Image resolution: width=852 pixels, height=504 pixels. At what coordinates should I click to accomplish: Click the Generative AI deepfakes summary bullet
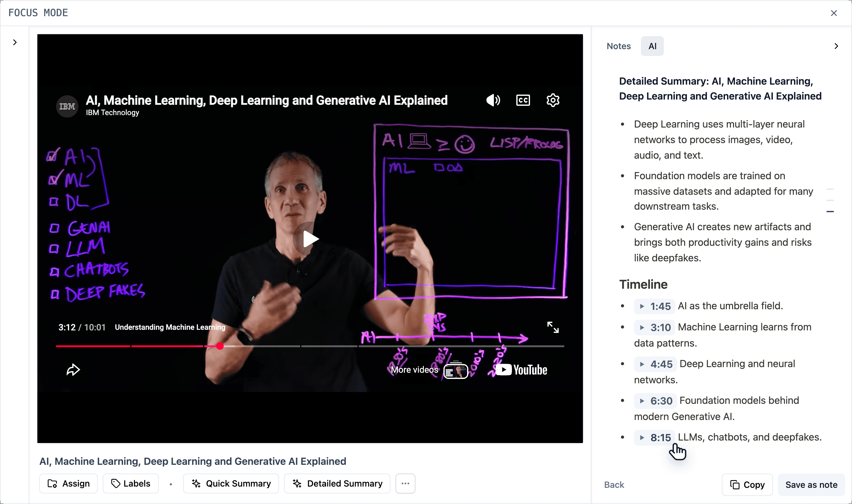coord(723,242)
